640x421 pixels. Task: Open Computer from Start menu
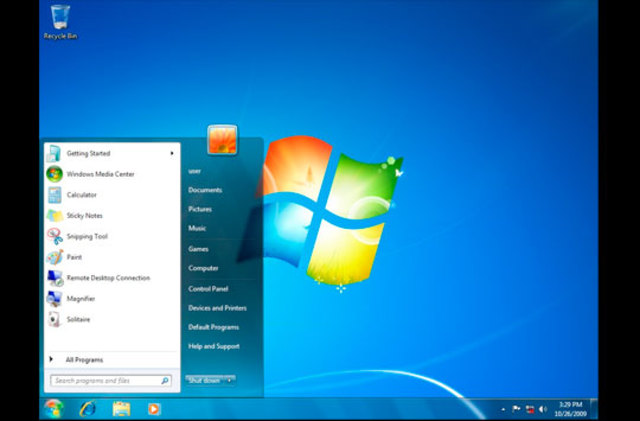[203, 268]
